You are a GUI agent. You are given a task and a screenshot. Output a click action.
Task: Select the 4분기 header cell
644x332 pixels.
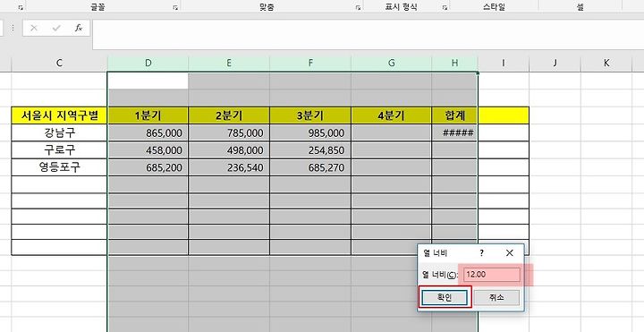click(392, 115)
